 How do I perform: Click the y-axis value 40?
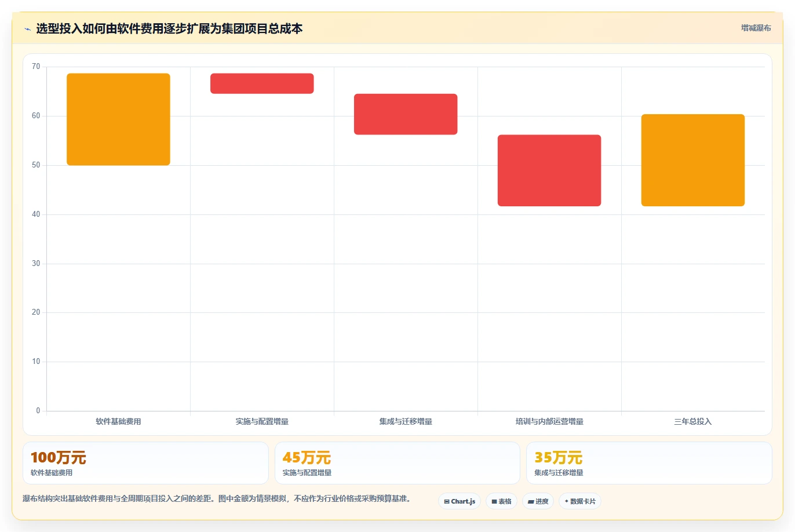[x=36, y=214]
